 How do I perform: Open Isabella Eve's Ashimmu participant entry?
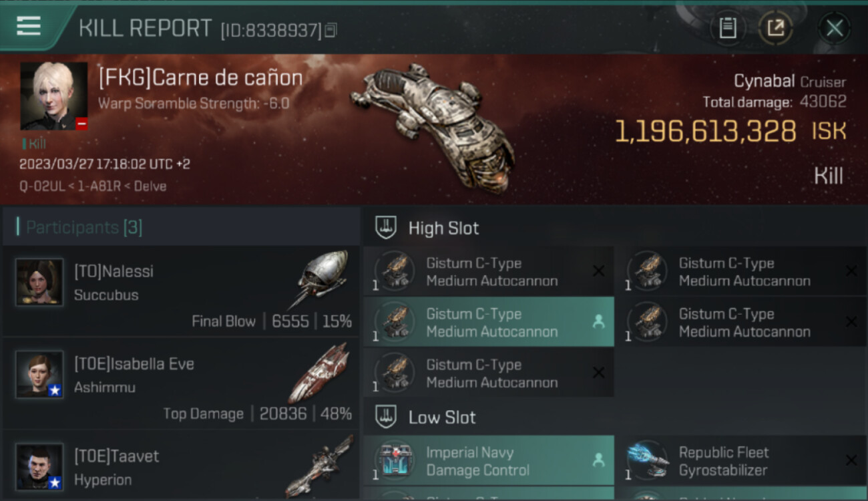181,384
